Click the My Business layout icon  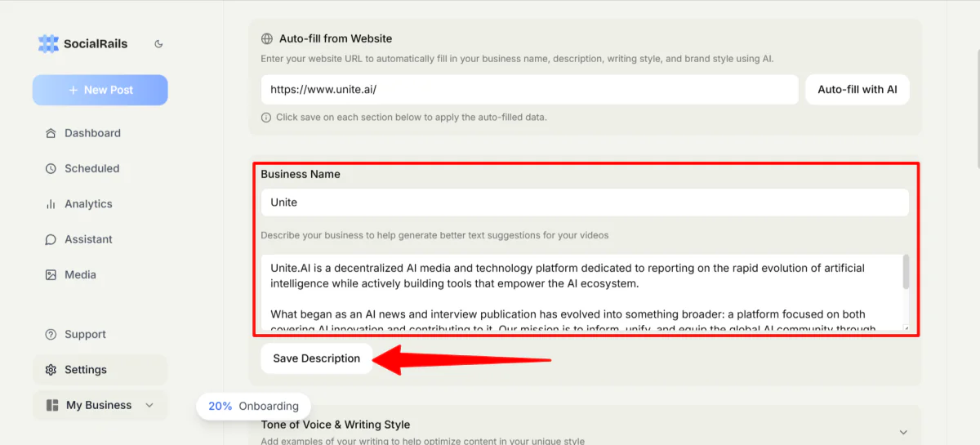[x=52, y=405]
